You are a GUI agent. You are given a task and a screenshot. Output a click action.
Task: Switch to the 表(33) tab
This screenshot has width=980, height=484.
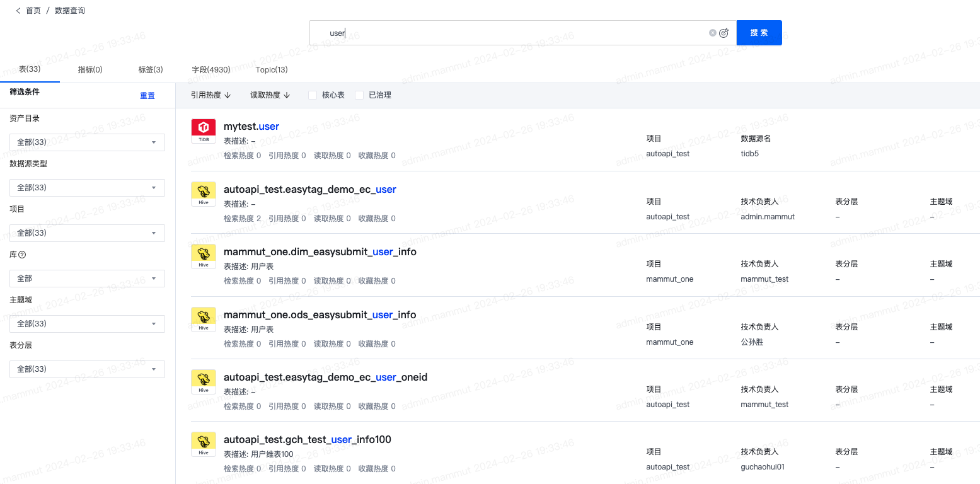(x=30, y=69)
